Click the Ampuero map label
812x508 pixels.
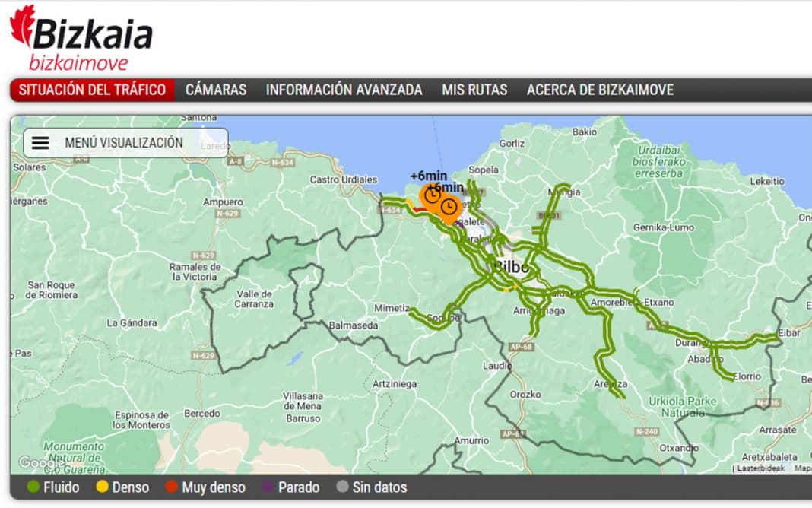coord(223,202)
